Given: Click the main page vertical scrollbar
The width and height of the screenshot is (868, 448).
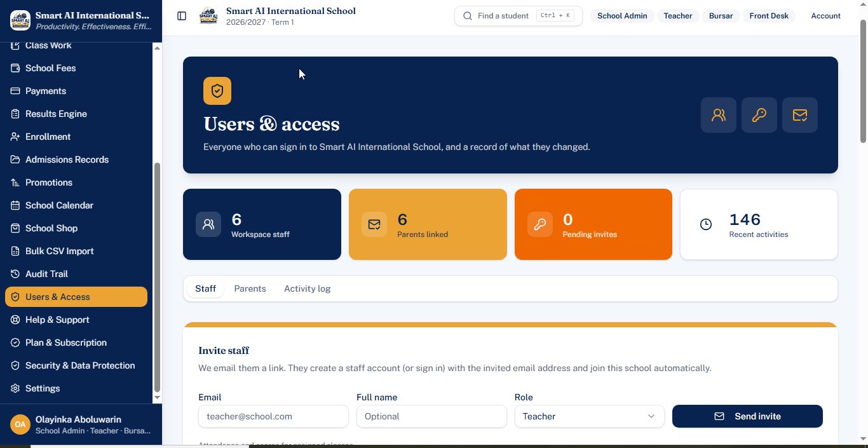Looking at the screenshot, I should (863, 81).
